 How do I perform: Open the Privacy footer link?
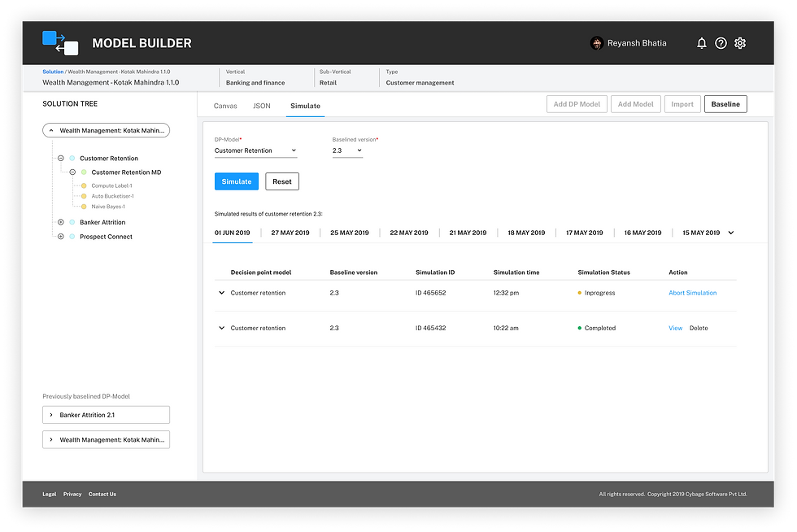coord(72,495)
